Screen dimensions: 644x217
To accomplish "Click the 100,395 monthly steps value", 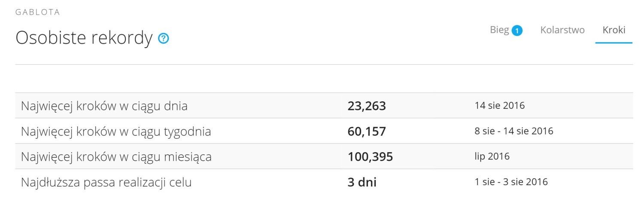I will (370, 157).
